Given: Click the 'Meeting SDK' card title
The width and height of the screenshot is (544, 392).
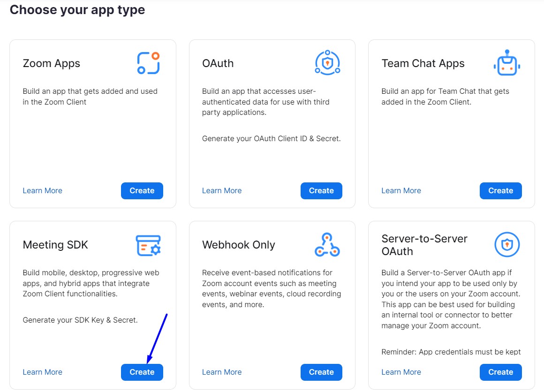Looking at the screenshot, I should point(55,245).
